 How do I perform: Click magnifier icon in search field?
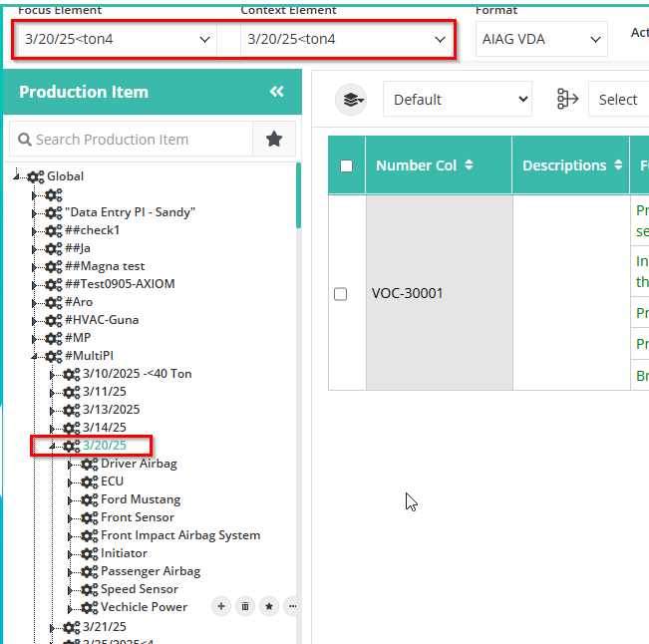25,140
